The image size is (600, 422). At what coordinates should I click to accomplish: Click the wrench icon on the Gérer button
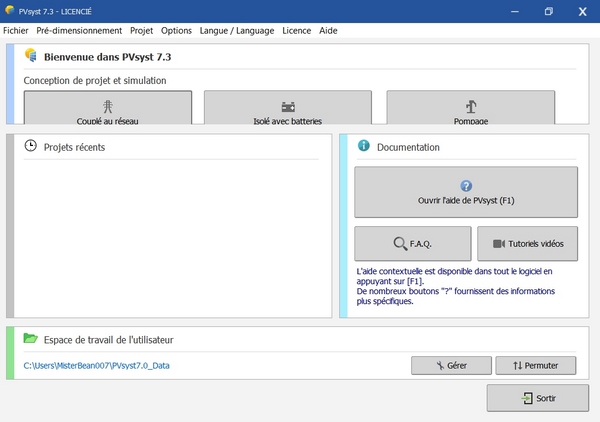coord(440,366)
